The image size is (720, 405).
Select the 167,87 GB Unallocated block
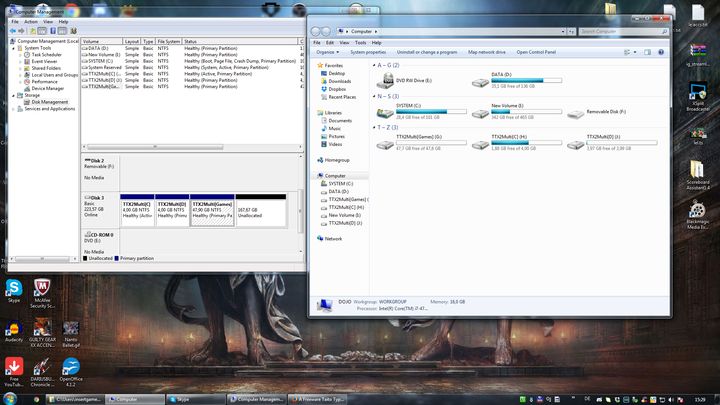[261, 210]
